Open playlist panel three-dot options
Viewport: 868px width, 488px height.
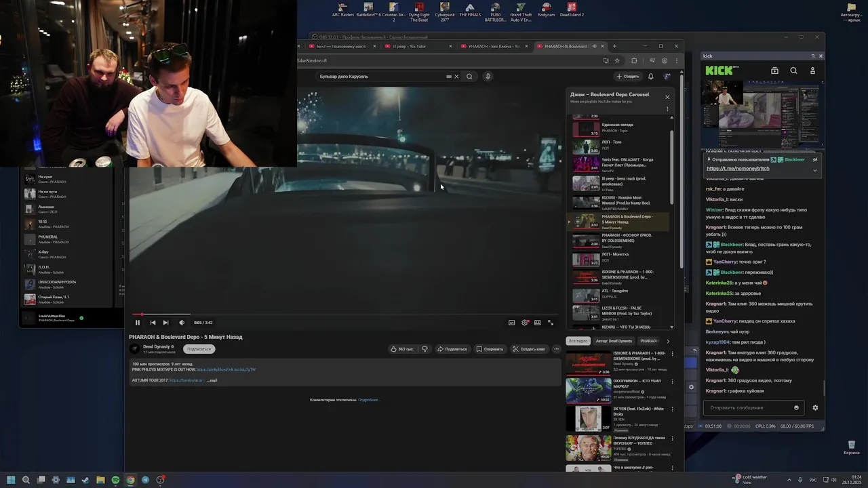click(667, 109)
